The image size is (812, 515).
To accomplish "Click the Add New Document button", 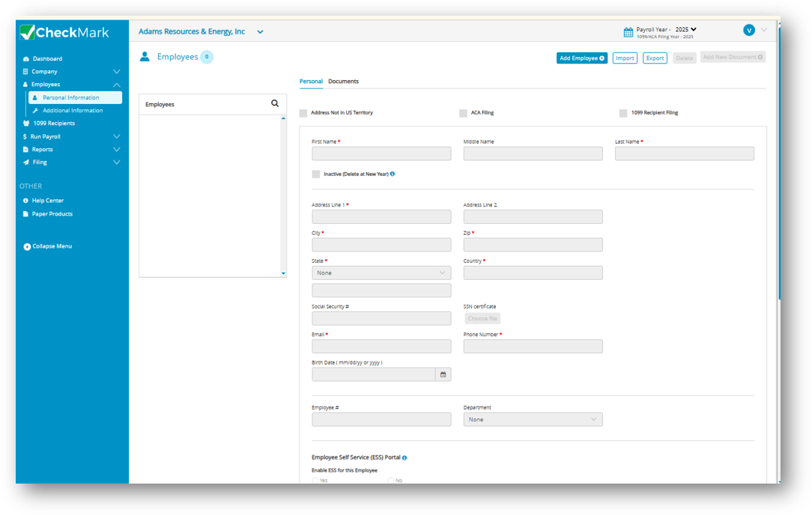I will (x=733, y=57).
